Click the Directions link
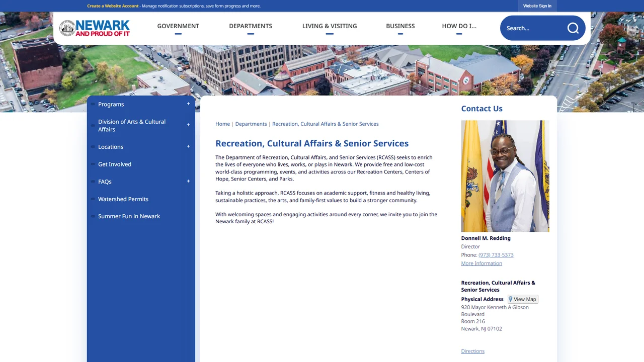 coord(473,351)
